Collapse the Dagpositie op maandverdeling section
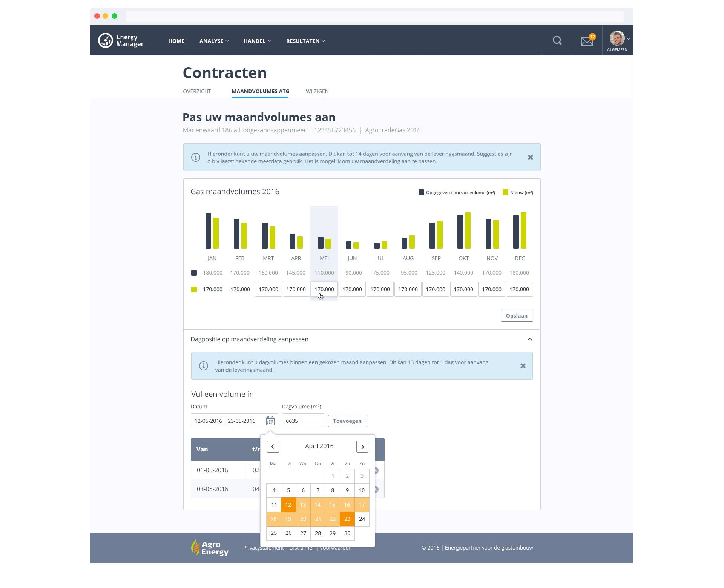This screenshot has width=724, height=588. [529, 339]
